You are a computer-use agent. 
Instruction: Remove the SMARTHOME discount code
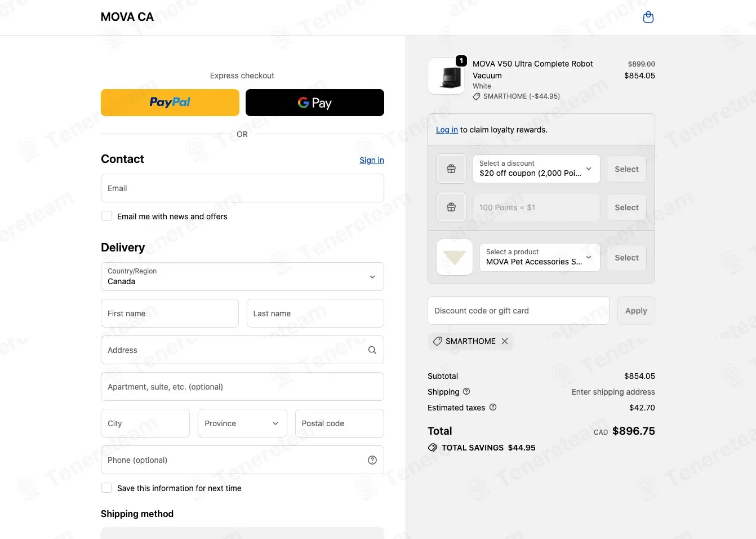point(505,341)
